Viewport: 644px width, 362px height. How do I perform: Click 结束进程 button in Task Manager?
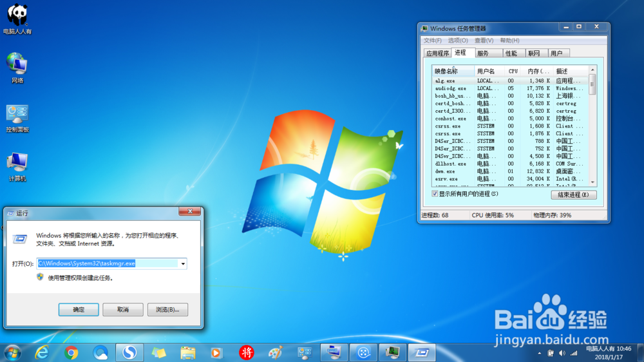(x=573, y=195)
